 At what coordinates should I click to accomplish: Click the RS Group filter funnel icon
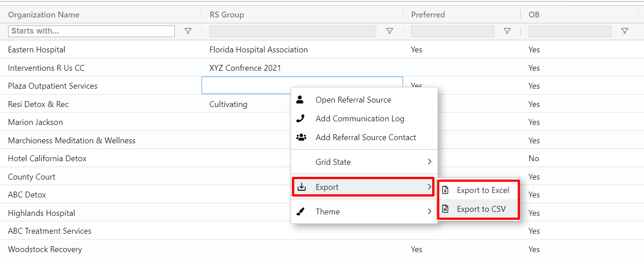(x=390, y=31)
